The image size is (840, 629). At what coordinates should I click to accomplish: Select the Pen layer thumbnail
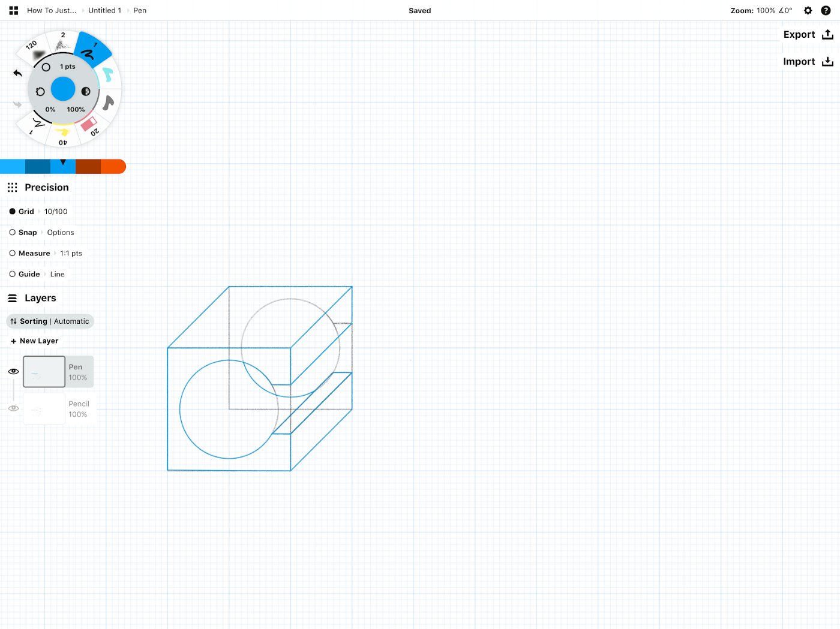click(x=44, y=372)
